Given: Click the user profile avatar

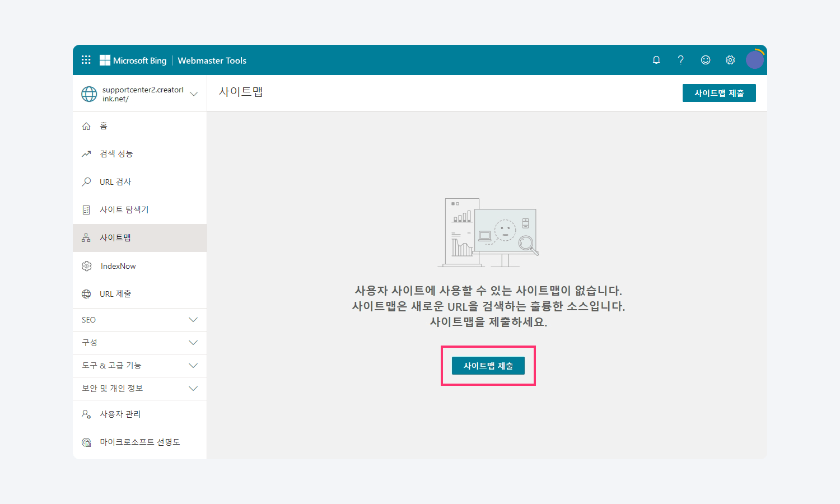Looking at the screenshot, I should [x=754, y=59].
